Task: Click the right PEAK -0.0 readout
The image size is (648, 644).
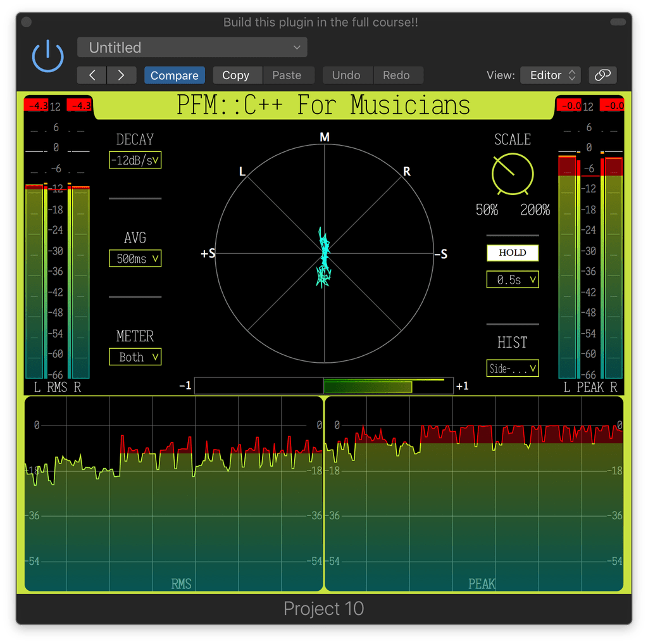Action: click(x=612, y=106)
